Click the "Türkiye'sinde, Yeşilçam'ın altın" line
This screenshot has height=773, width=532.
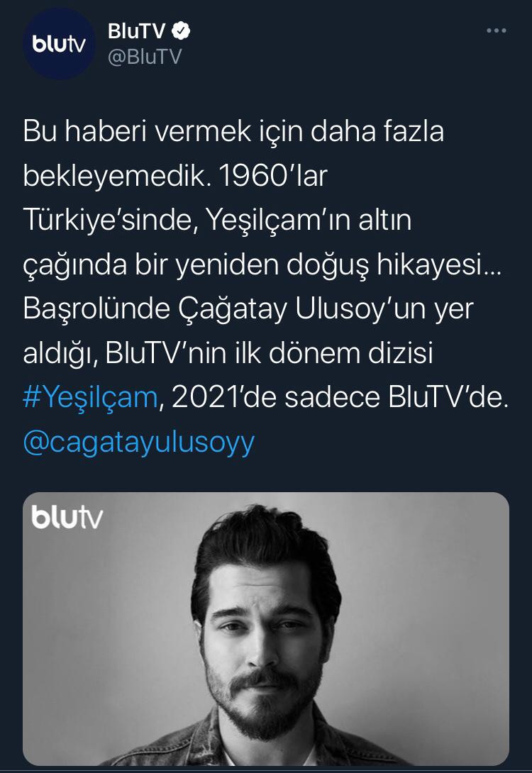[x=217, y=220]
